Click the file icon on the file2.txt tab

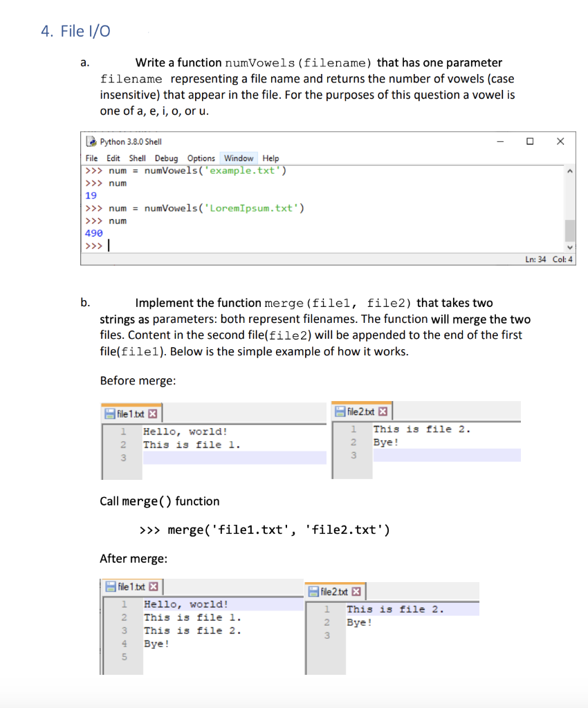pos(340,410)
